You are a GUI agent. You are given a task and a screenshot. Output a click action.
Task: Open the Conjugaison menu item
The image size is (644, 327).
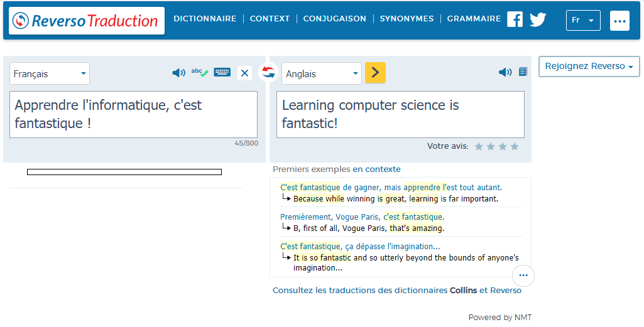click(334, 19)
